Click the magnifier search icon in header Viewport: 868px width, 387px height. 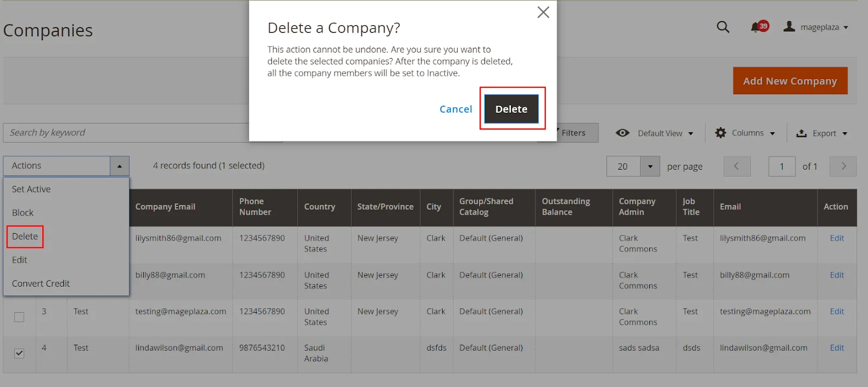723,27
